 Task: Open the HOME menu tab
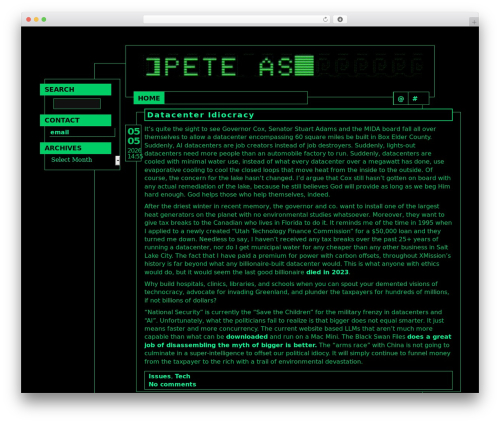149,98
